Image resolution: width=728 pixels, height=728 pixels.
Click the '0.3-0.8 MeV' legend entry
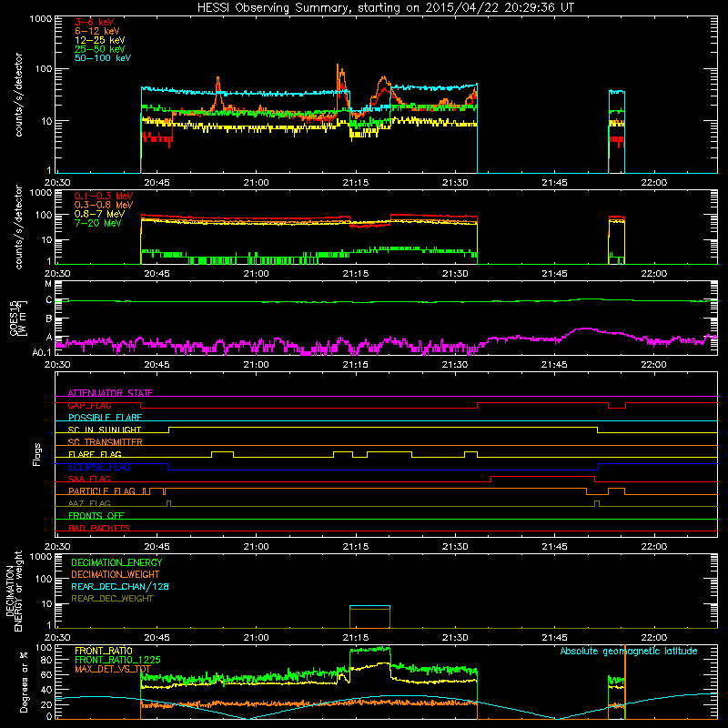point(104,205)
